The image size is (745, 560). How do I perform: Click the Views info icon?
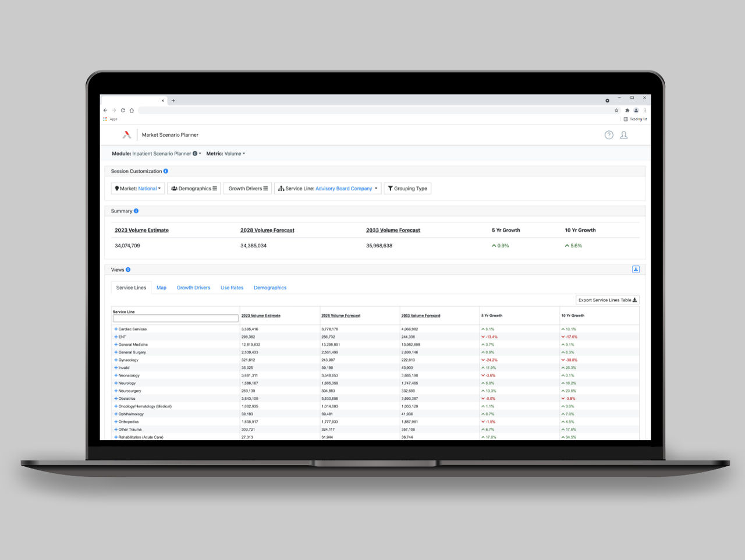pyautogui.click(x=128, y=270)
